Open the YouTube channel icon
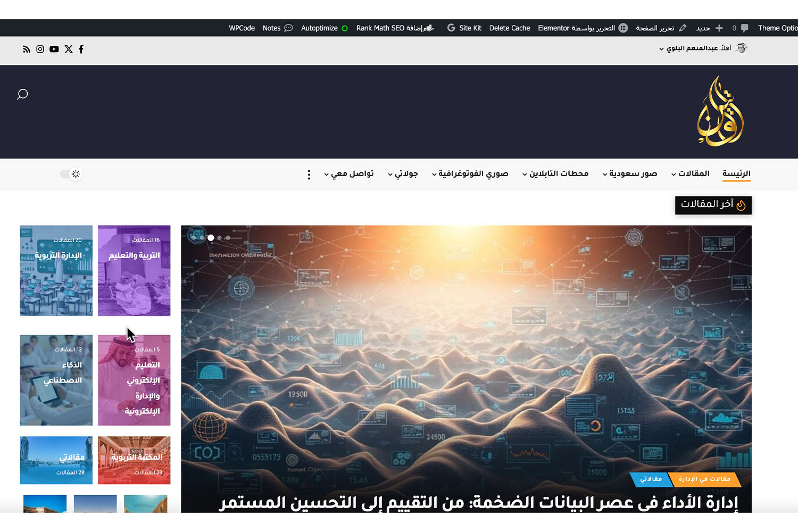 click(x=54, y=49)
